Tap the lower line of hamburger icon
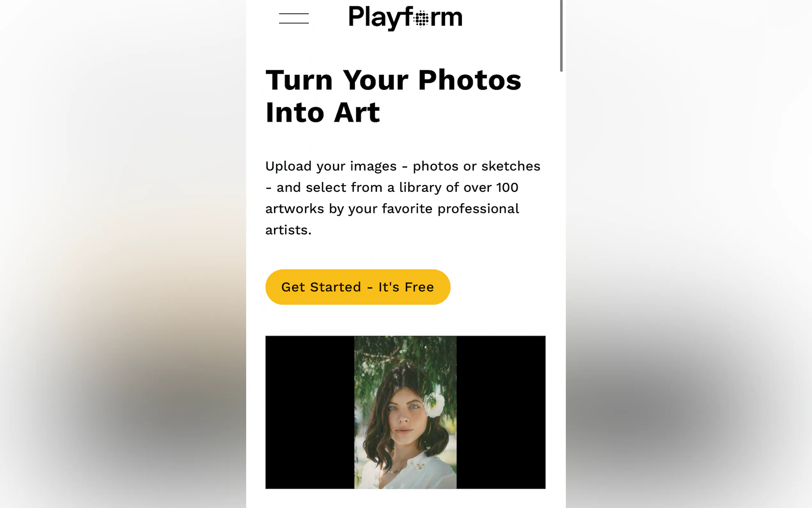The image size is (812, 508). pyautogui.click(x=294, y=23)
